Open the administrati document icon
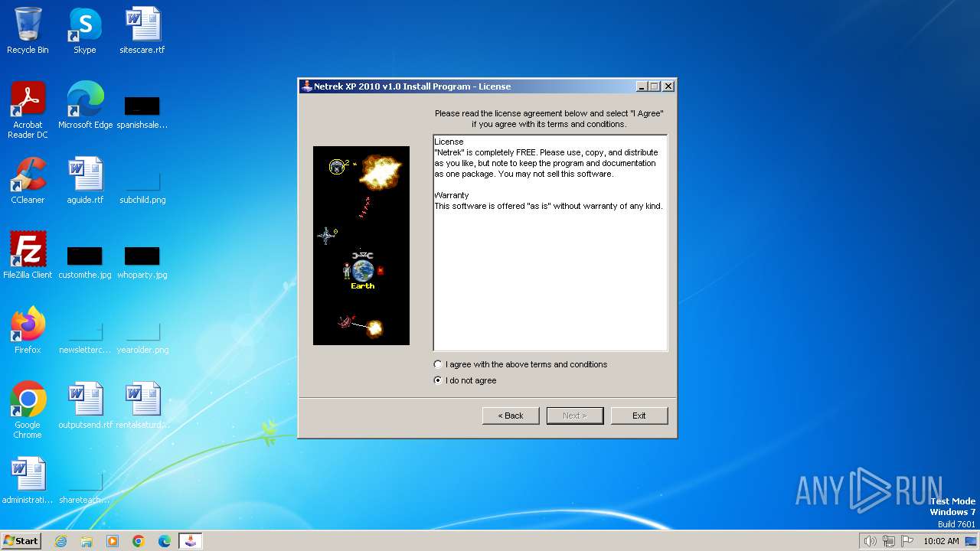The image size is (980, 551). coord(28,481)
